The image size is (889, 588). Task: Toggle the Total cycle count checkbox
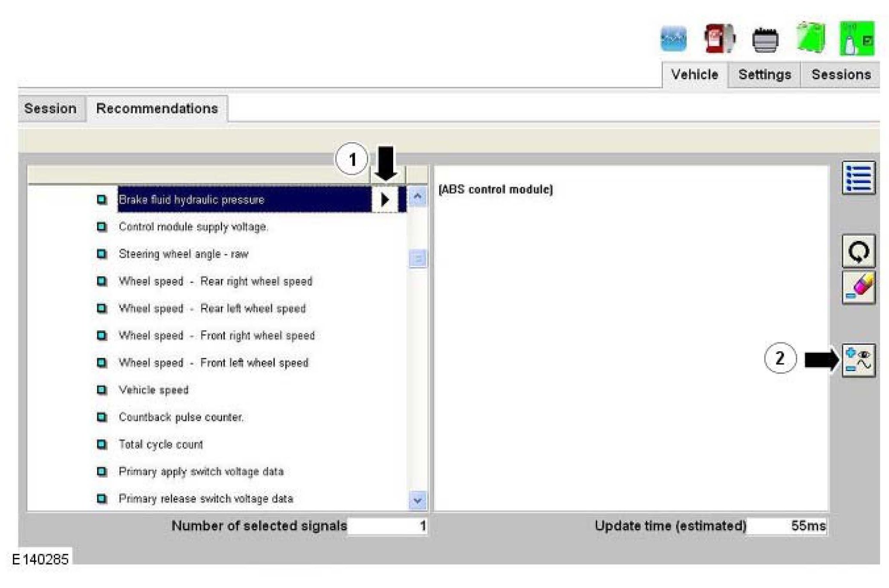coord(102,444)
